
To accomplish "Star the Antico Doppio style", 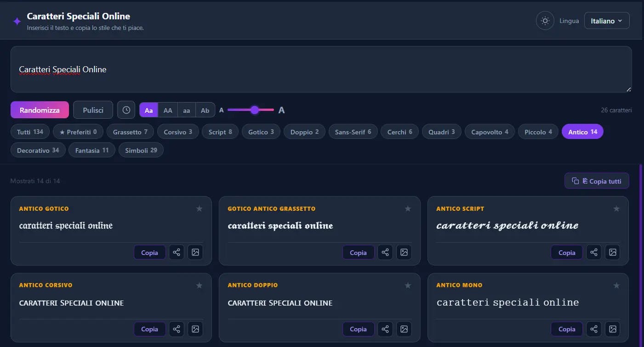I will (x=408, y=285).
